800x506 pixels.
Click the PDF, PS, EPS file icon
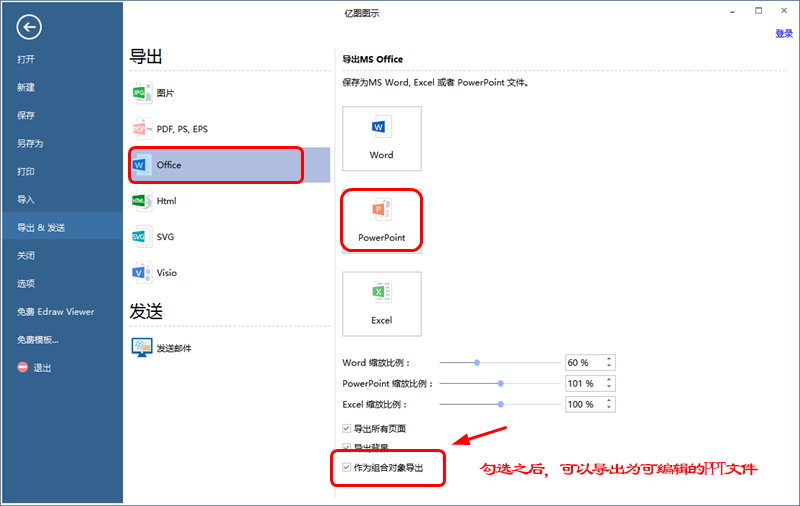[142, 129]
